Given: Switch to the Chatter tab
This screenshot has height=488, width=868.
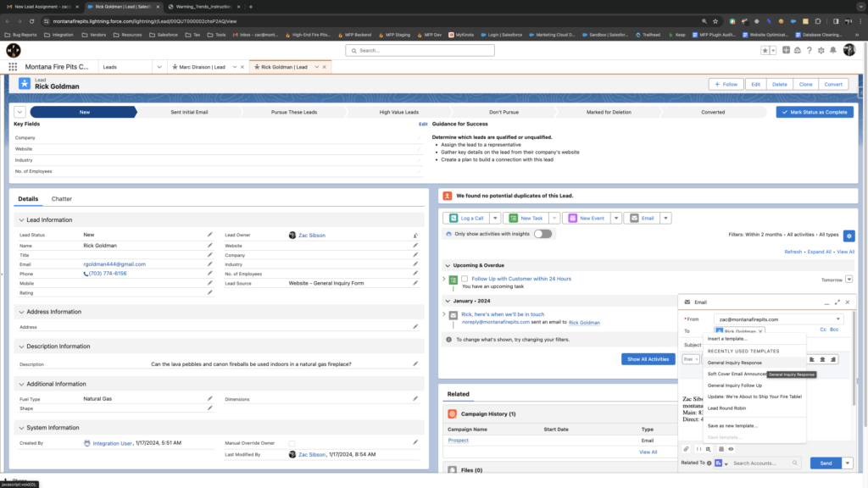Looking at the screenshot, I should coord(61,198).
